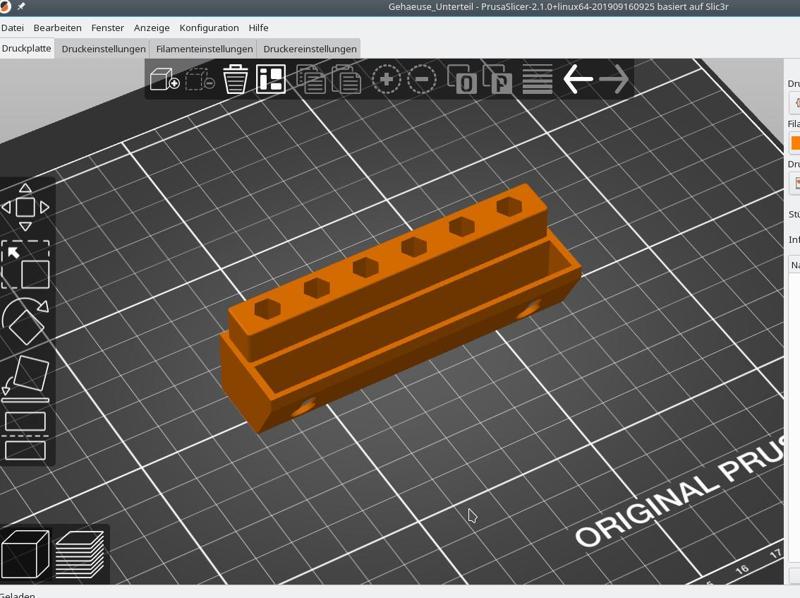Click the orange filament color swatch
800x598 pixels.
coord(795,143)
